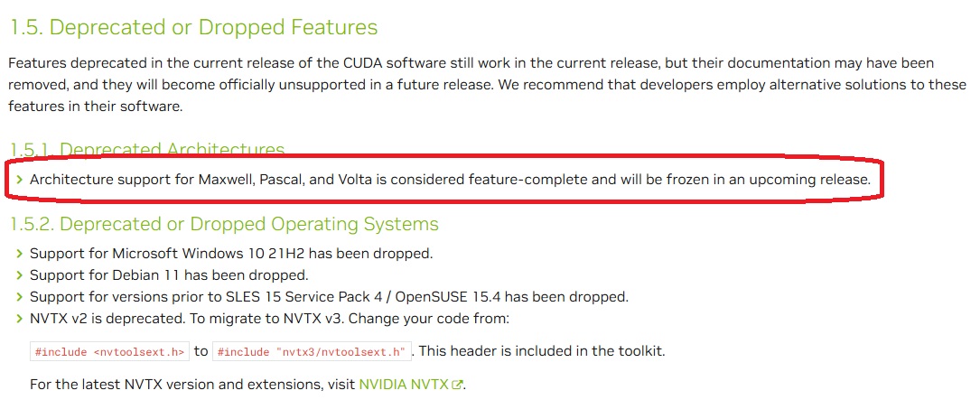Click the chevron bullet beside Windows 10 21H2 line
Screen dimensions: 980x409
(x=19, y=254)
